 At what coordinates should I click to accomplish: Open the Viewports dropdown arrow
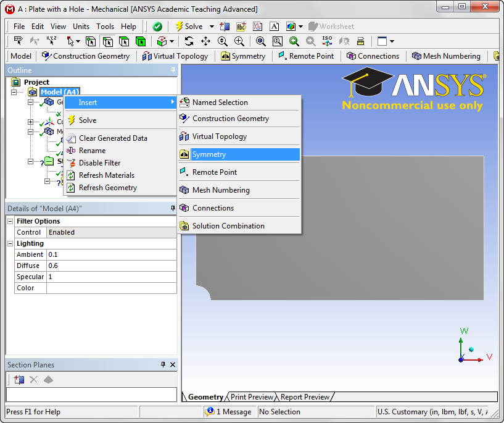[392, 41]
